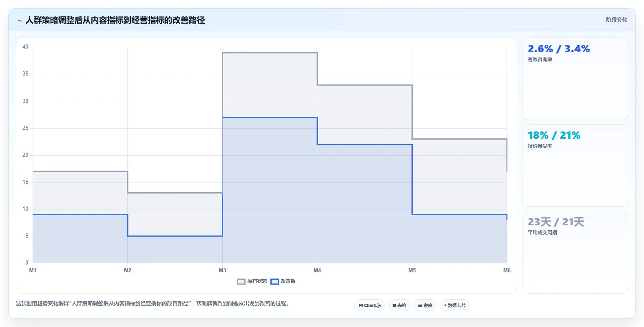Click the icon in the 表格 chip
Image resolution: width=644 pixels, height=327 pixels.
coord(394,305)
